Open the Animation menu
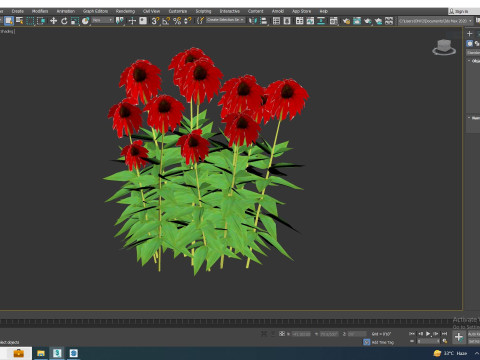 click(x=66, y=11)
